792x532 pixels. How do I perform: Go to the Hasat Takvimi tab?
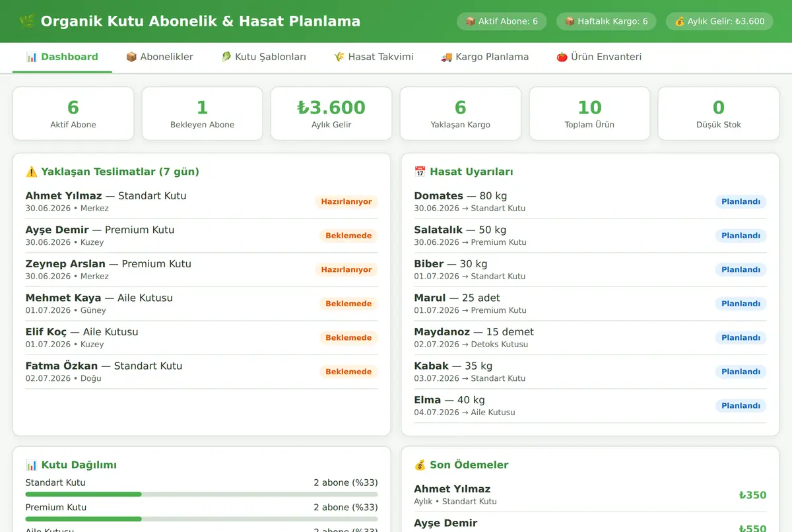pos(374,57)
